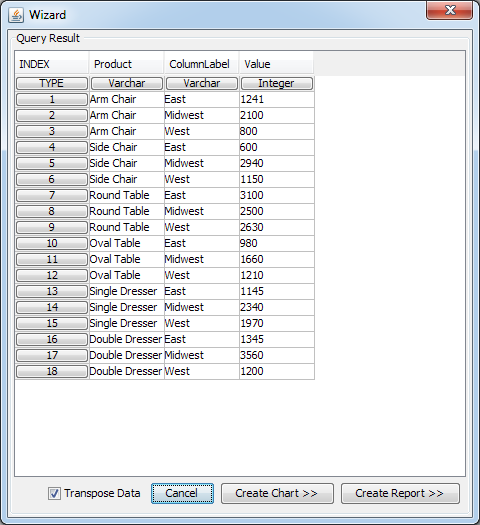Select row 10 index button
The height and width of the screenshot is (525, 480).
point(52,243)
